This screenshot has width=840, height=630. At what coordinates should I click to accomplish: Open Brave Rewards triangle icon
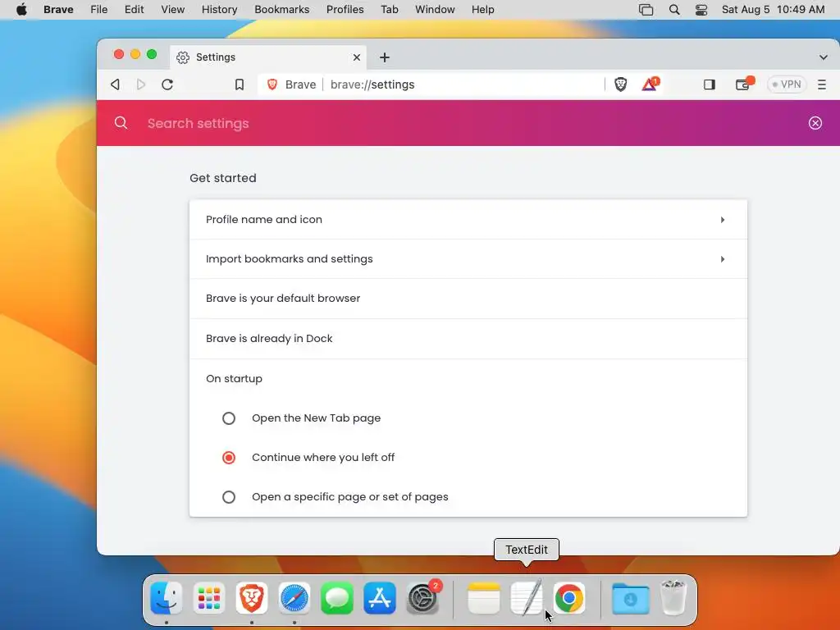click(650, 84)
